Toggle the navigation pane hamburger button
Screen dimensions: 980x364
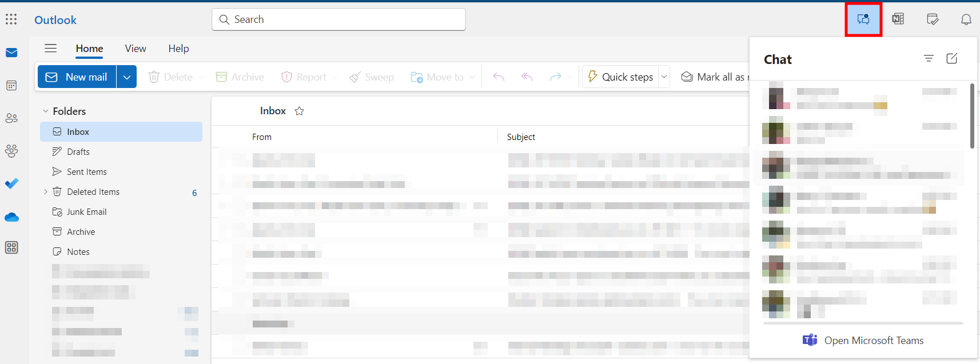(x=51, y=49)
